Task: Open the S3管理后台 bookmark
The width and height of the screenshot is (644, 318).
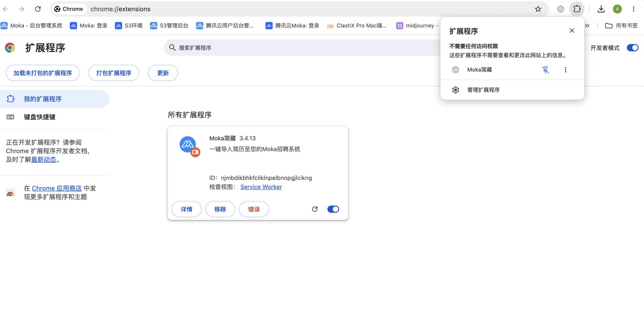Action: click(x=169, y=25)
